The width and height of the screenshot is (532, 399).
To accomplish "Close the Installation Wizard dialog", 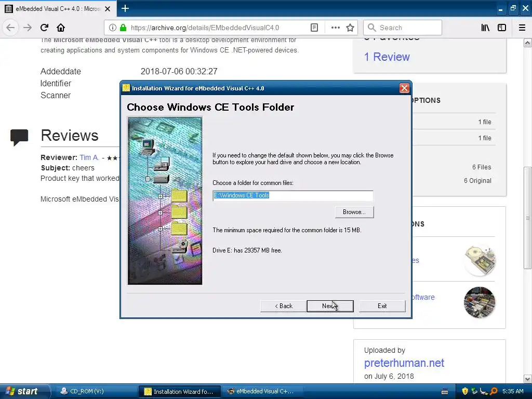I will [x=404, y=88].
